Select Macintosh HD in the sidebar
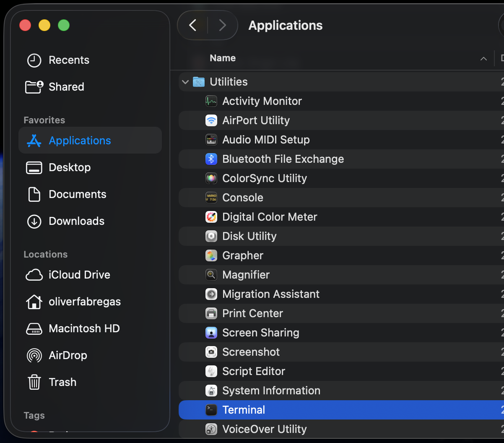This screenshot has width=504, height=443. [84, 328]
